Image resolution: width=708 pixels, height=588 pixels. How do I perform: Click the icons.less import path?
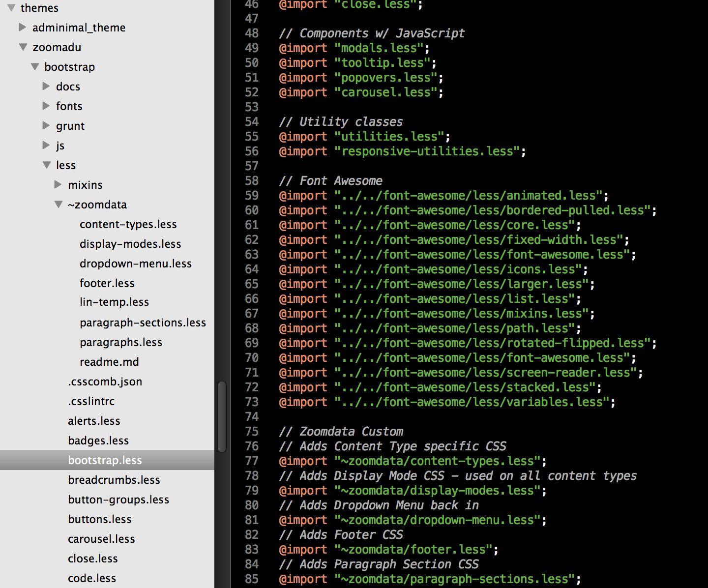(458, 269)
